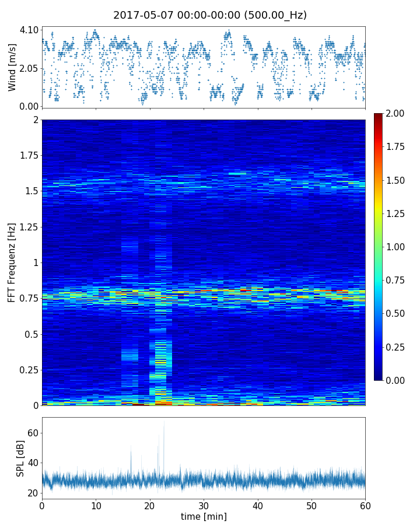Click the plot title showing date 2017-05-07
420x525 pixels.
[210, 15]
